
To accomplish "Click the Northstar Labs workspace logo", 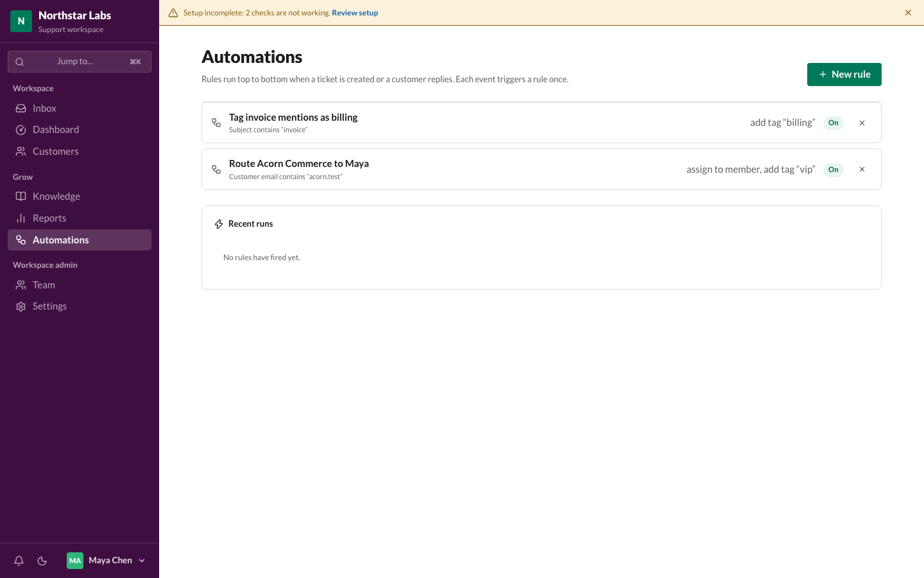I will point(21,21).
